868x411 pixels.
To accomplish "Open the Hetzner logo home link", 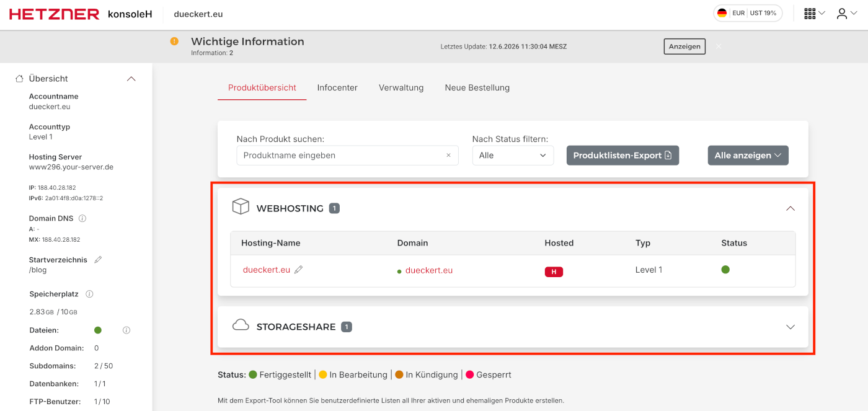I will click(54, 14).
